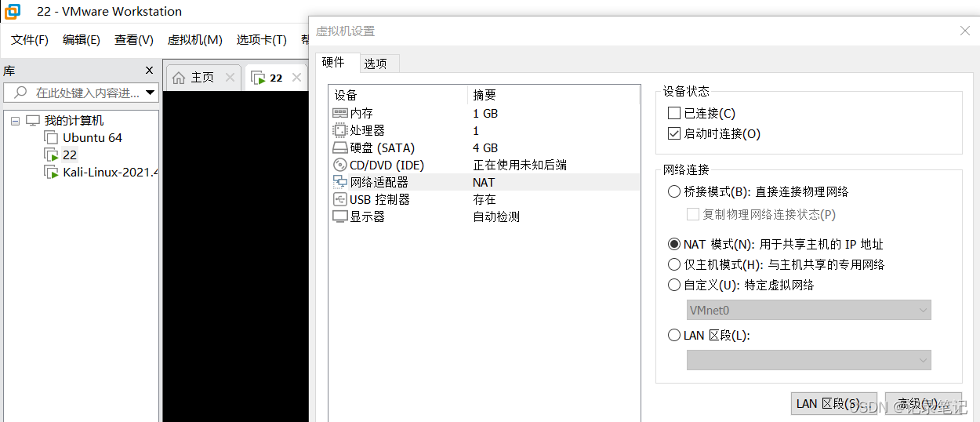This screenshot has height=422, width=980.
Task: Select Ubuntu 64 in the library tree
Action: point(93,137)
